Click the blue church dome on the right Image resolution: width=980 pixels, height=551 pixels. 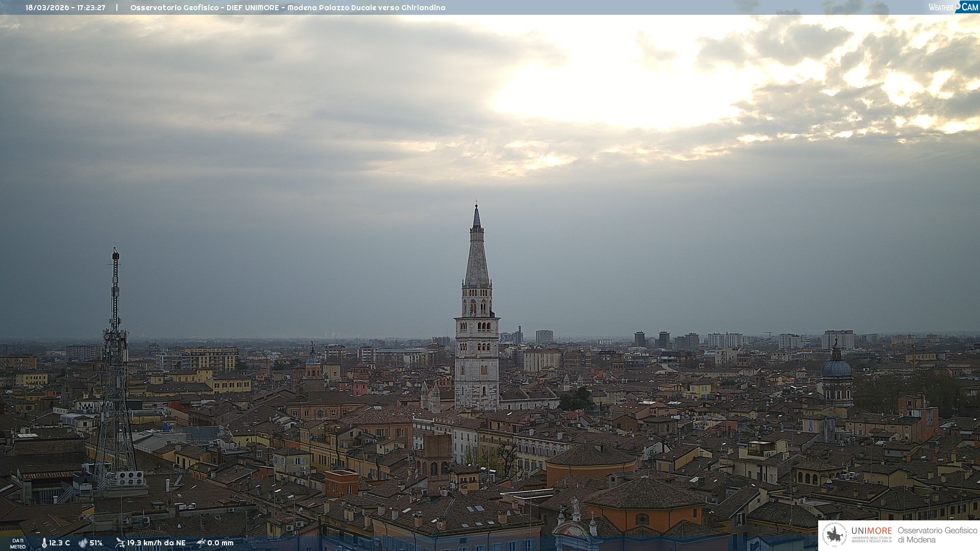click(837, 368)
